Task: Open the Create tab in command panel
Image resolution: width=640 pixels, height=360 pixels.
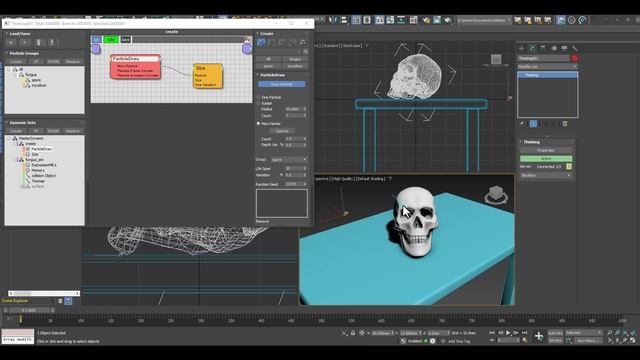Action: [521, 48]
